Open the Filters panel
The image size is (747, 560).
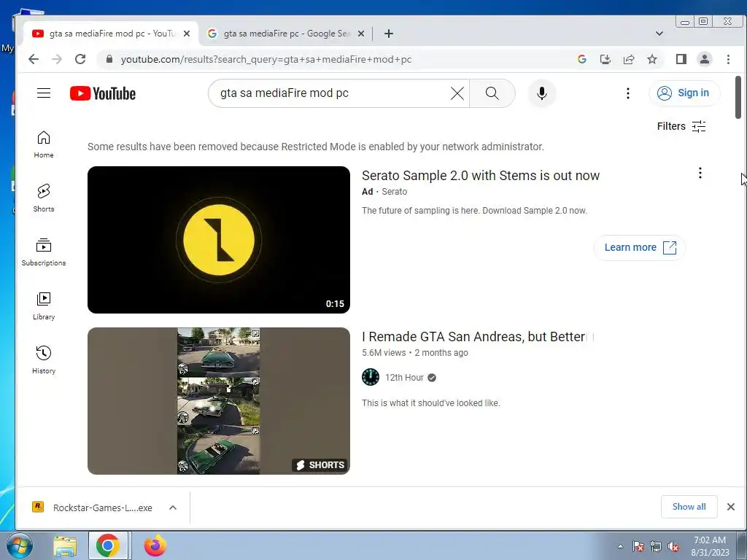[x=681, y=126]
